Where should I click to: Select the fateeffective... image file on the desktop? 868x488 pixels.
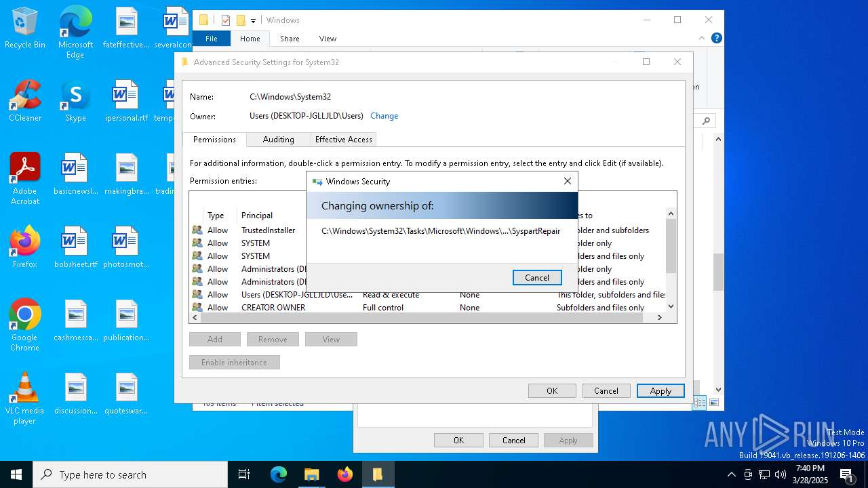coord(126,28)
